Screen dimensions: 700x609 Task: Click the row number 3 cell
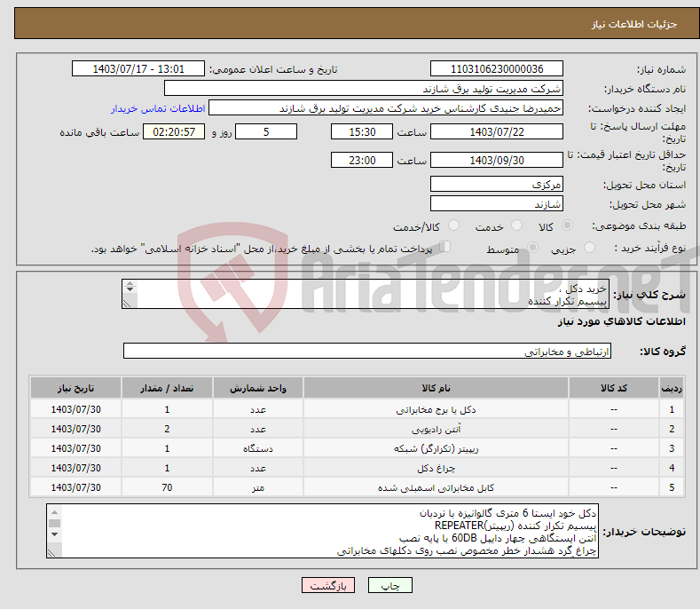pyautogui.click(x=672, y=448)
